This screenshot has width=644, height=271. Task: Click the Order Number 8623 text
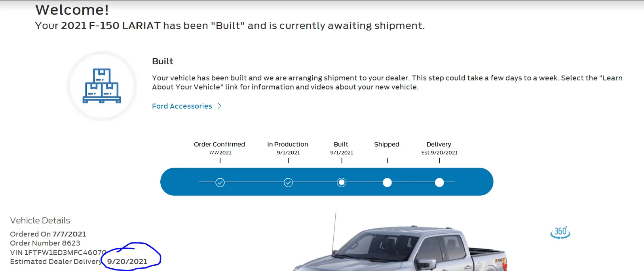pyautogui.click(x=45, y=243)
